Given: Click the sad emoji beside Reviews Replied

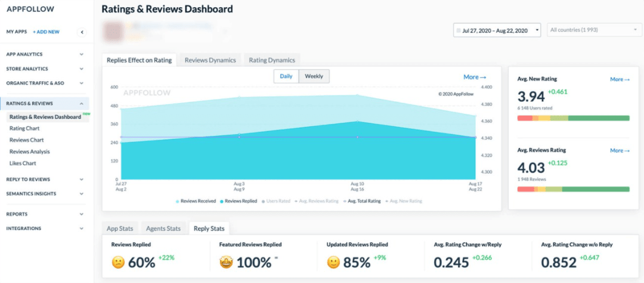Looking at the screenshot, I should tap(119, 262).
